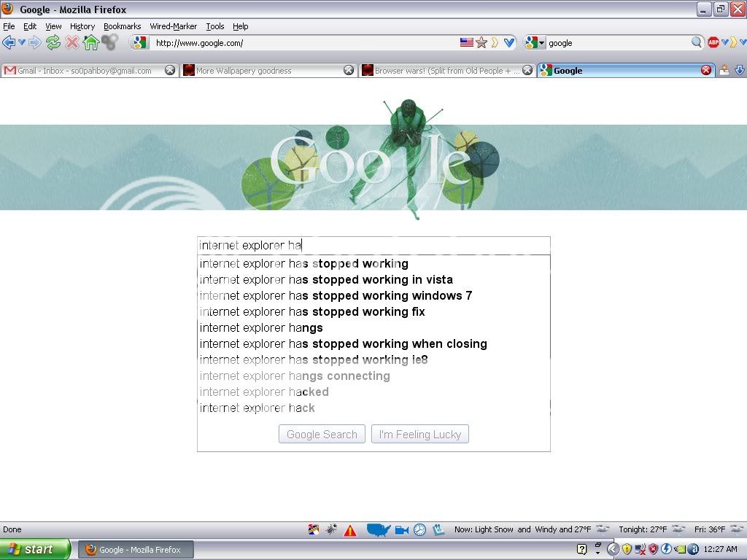Select suggestion 'internet explorer hack'

tap(373, 408)
